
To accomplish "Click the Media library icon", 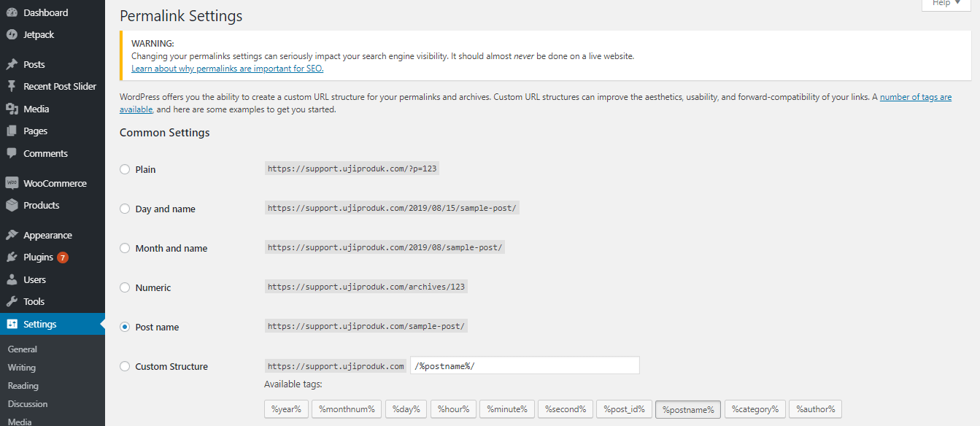I will (x=12, y=109).
